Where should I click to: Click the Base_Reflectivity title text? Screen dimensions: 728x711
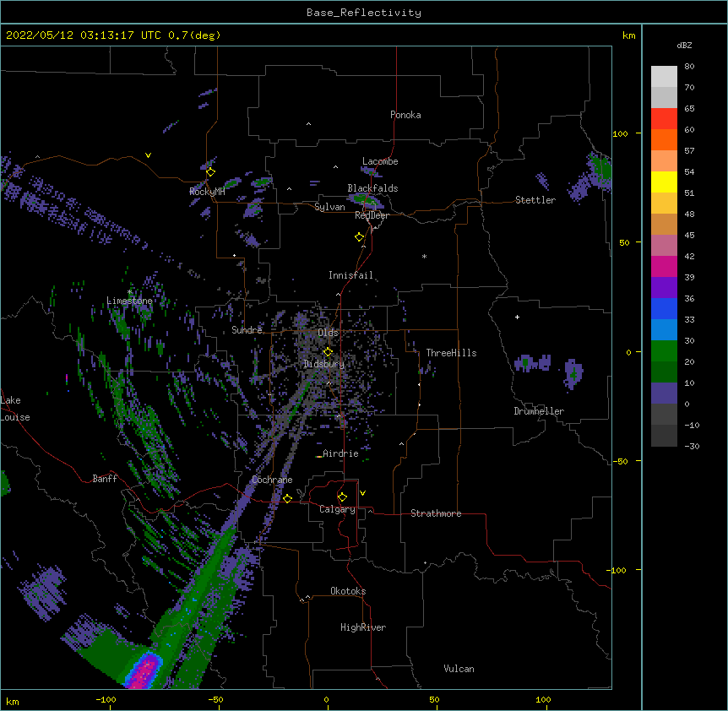click(x=364, y=13)
